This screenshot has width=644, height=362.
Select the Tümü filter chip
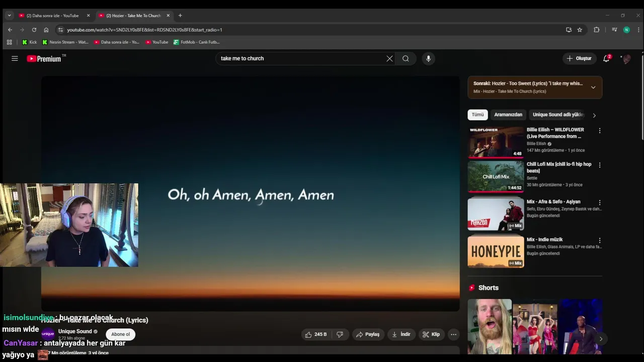tap(477, 115)
